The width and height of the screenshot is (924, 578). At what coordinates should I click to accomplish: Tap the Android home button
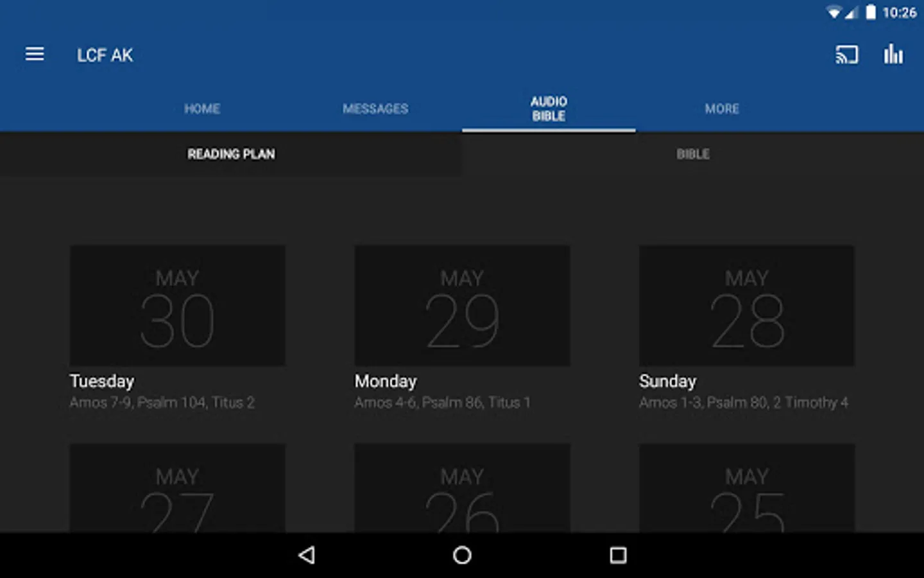point(462,555)
